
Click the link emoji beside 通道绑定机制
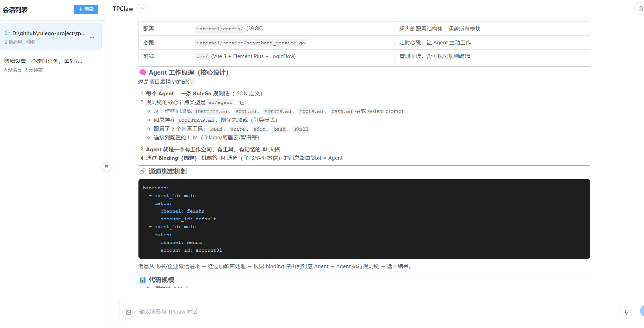(x=142, y=171)
